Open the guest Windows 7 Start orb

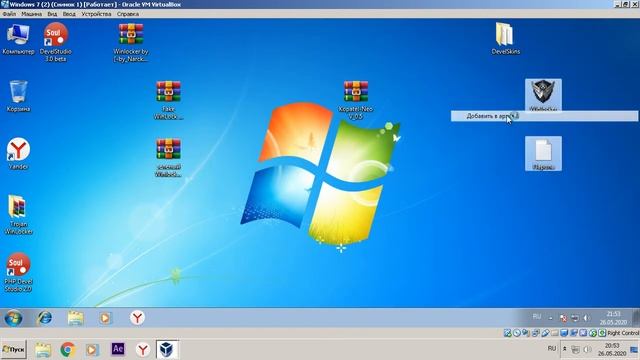pyautogui.click(x=13, y=318)
